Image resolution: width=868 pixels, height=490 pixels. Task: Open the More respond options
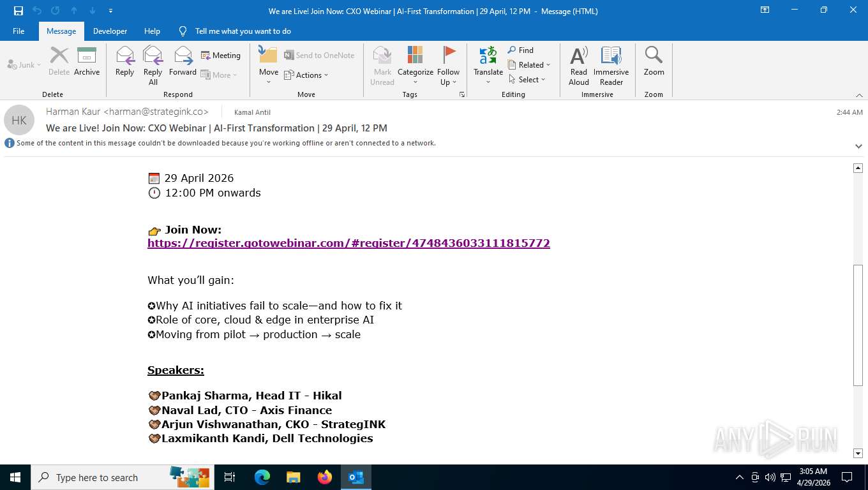pyautogui.click(x=219, y=75)
